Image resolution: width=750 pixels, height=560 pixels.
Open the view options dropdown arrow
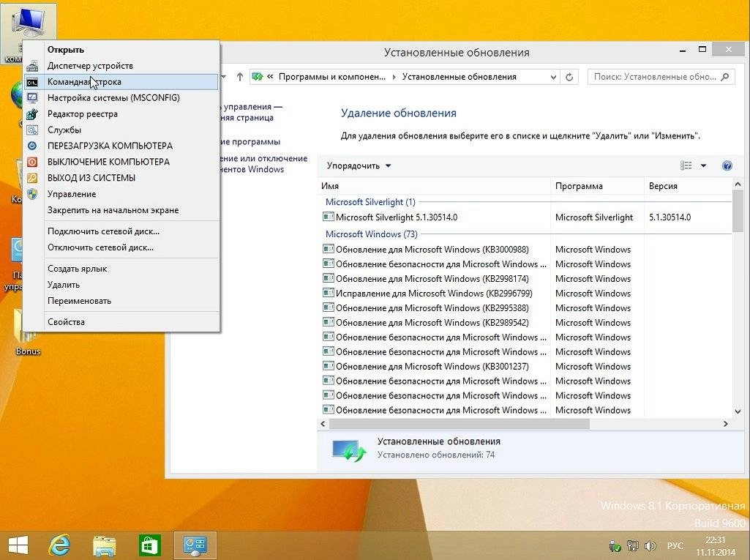704,165
